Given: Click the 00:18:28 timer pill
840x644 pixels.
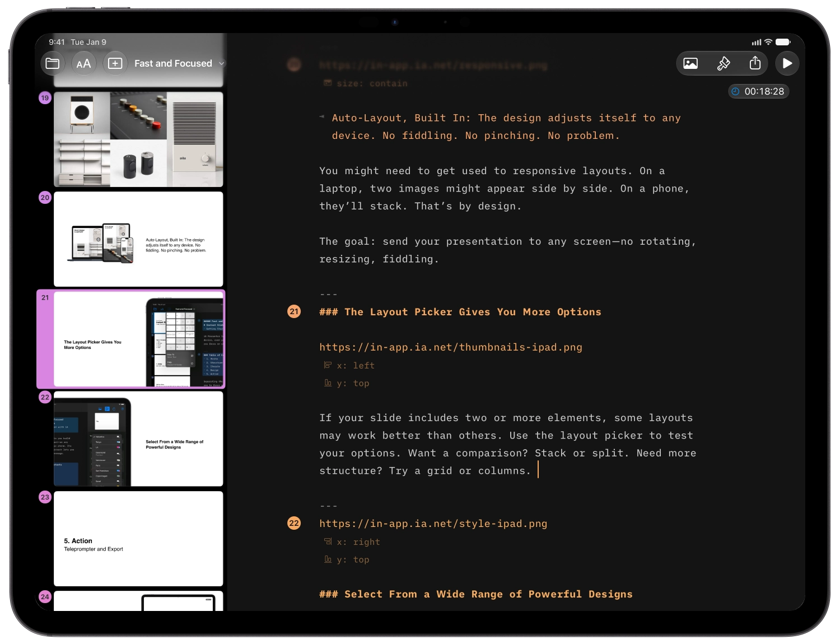Looking at the screenshot, I should [x=759, y=91].
